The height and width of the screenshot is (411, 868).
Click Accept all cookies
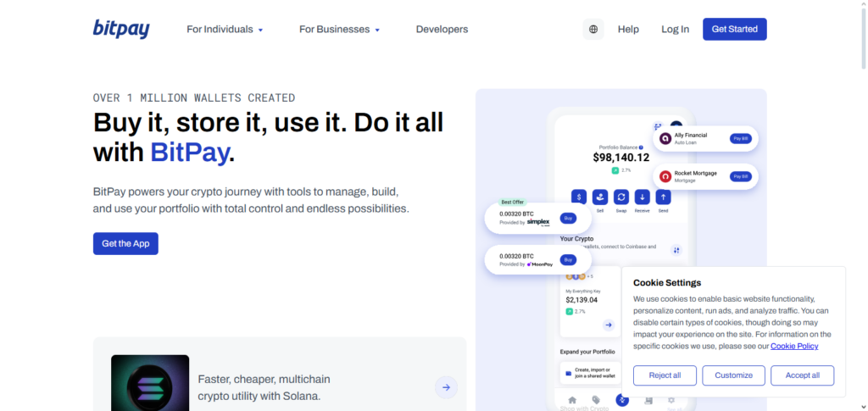pos(803,375)
